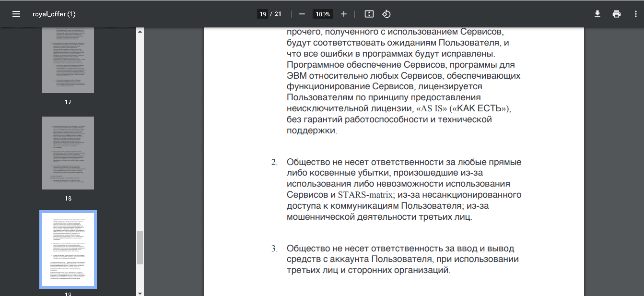
Task: Click the sidebar scroll up arrow
Action: click(x=140, y=32)
